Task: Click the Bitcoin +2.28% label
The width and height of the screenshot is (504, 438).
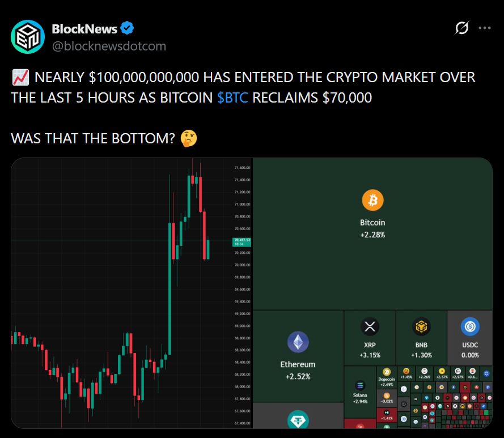Action: pyautogui.click(x=372, y=228)
